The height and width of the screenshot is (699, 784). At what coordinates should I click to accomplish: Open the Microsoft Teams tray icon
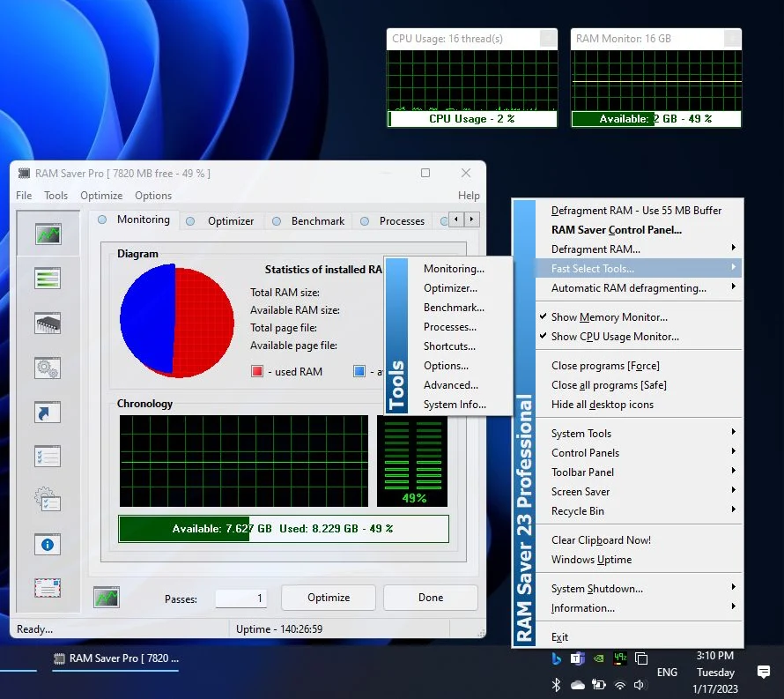coord(578,658)
